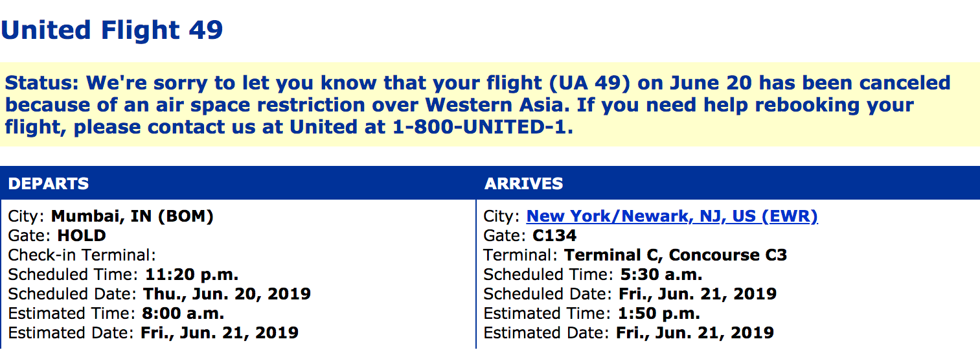
Task: Click Terminal C, Concourse C3 text
Action: (x=675, y=255)
